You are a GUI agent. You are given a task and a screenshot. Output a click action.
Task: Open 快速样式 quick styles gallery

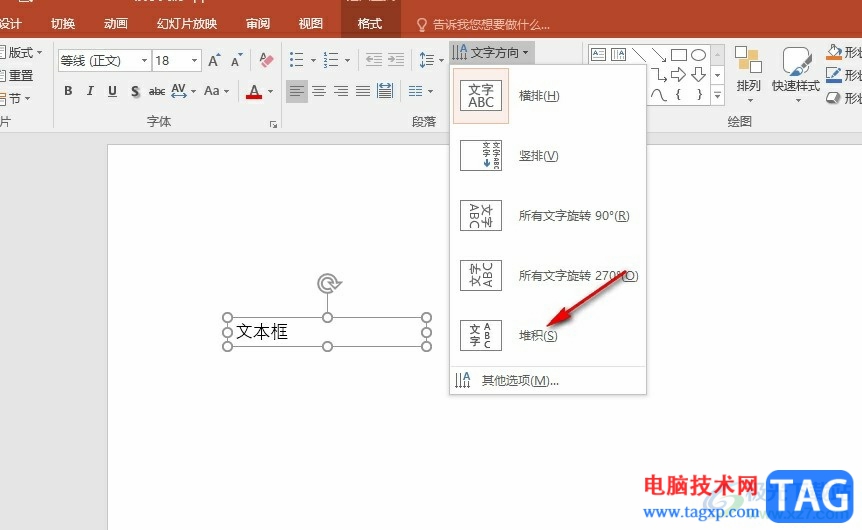[796, 74]
